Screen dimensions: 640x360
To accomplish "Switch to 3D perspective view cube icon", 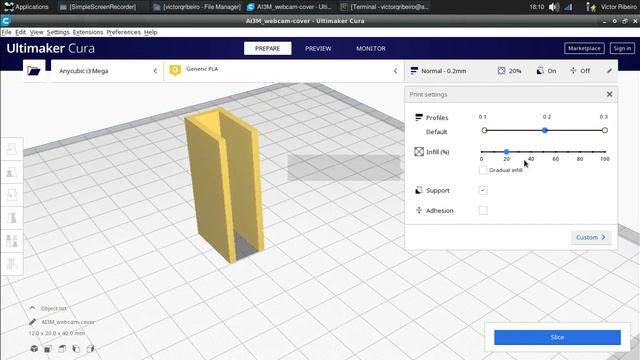I will point(34,349).
